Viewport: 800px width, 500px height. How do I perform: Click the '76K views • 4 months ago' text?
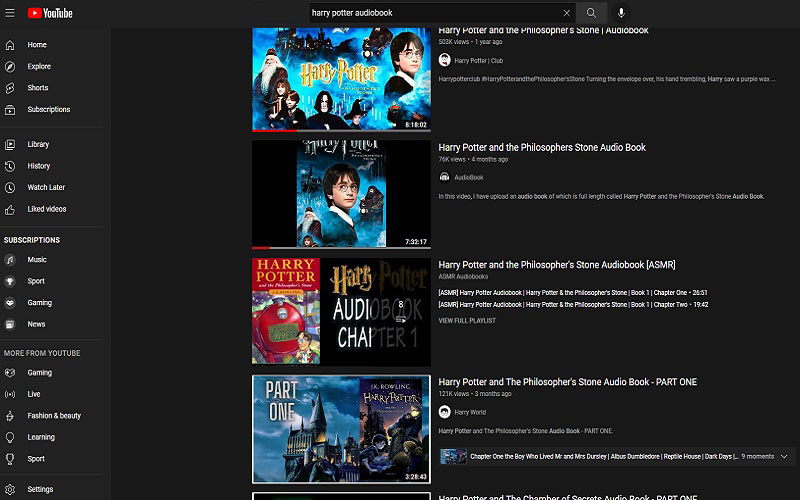[473, 159]
